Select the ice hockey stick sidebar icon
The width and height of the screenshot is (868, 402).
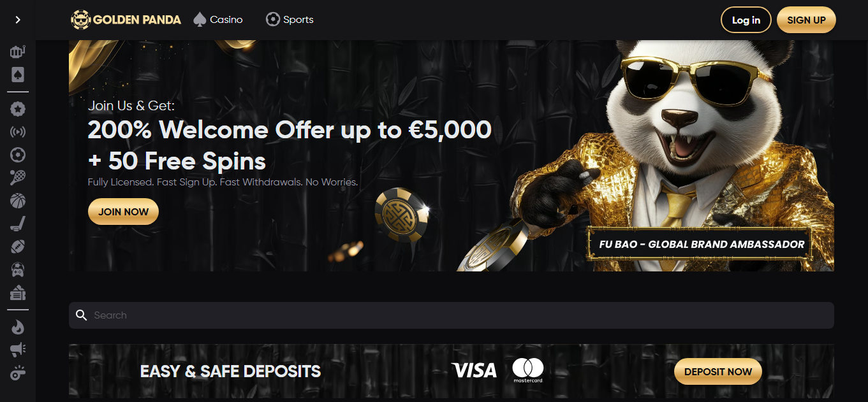(x=18, y=224)
